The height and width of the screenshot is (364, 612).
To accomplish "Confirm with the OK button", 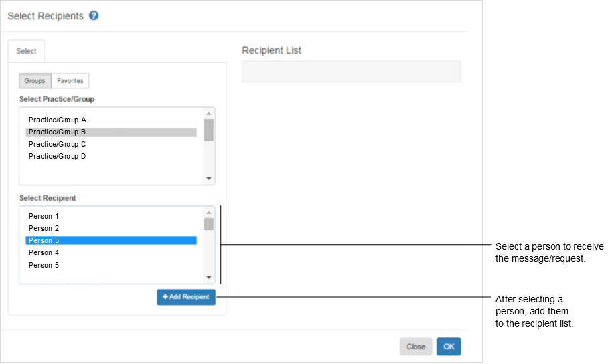I will pyautogui.click(x=449, y=347).
